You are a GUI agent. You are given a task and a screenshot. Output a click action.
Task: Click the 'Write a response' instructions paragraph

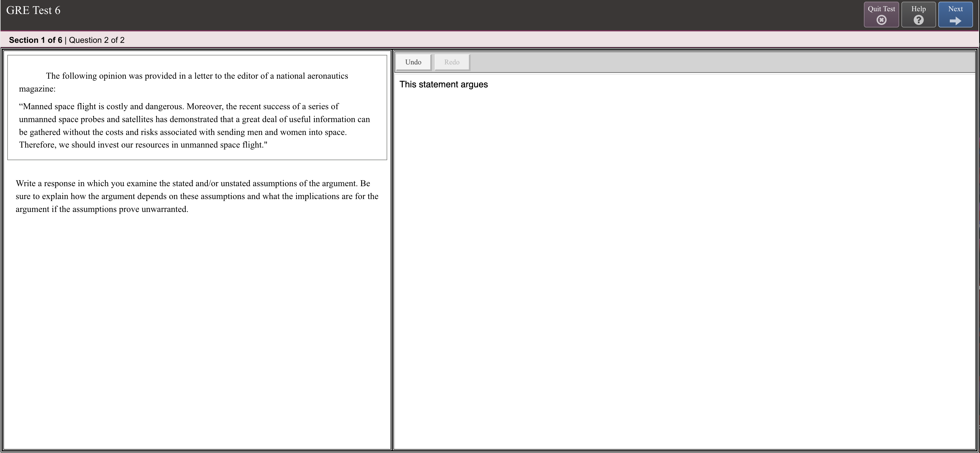197,196
